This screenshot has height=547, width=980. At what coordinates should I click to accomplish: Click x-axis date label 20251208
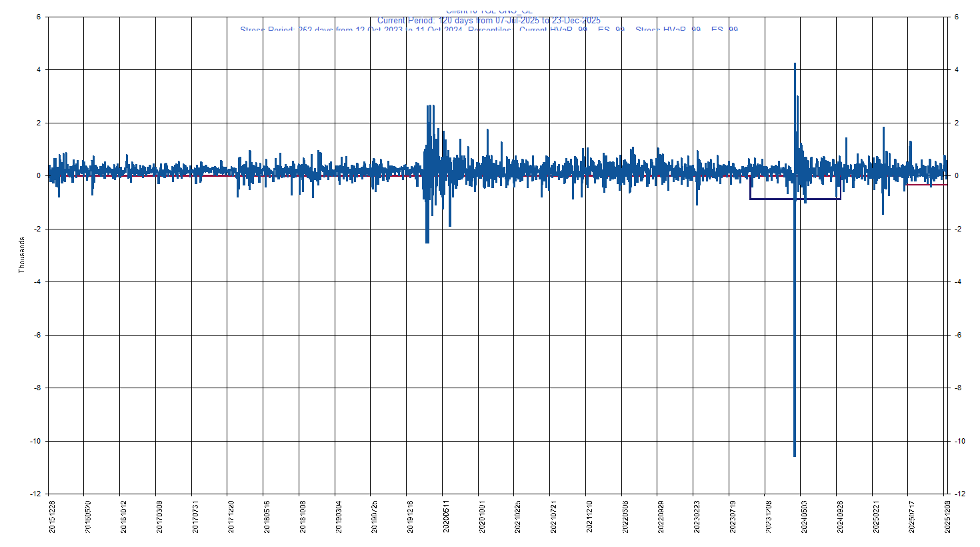tap(947, 517)
